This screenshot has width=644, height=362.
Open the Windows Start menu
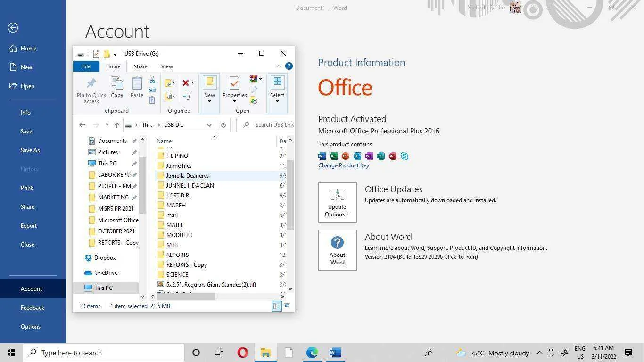point(11,353)
